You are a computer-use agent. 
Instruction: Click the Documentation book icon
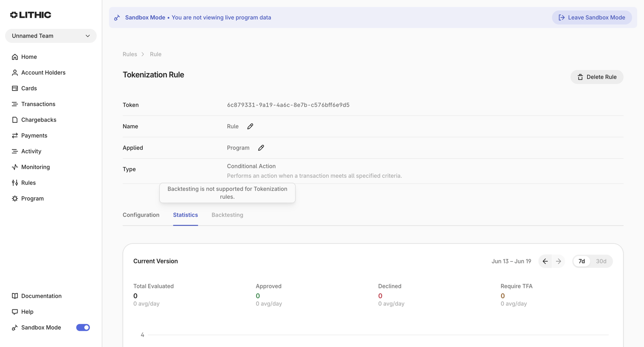(x=15, y=296)
